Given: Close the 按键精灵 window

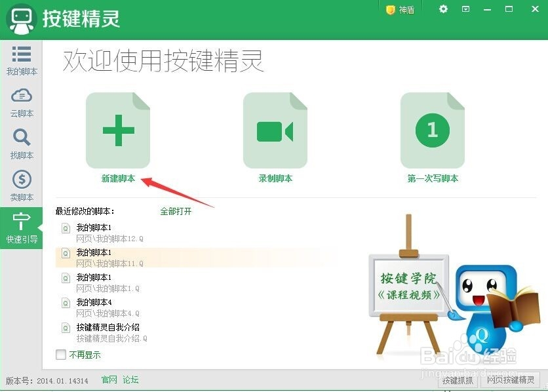Looking at the screenshot, I should (x=535, y=9).
